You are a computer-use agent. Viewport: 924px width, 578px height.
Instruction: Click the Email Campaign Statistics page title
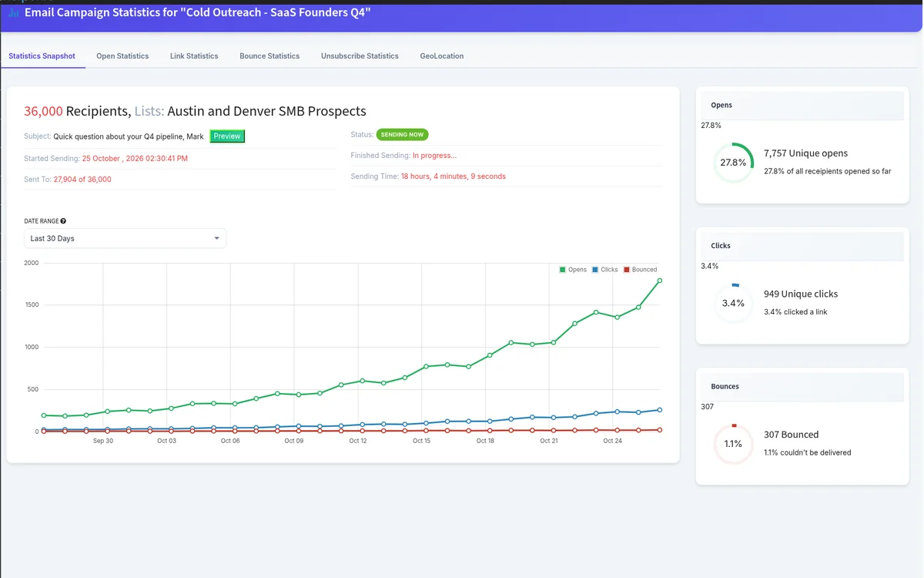click(198, 13)
